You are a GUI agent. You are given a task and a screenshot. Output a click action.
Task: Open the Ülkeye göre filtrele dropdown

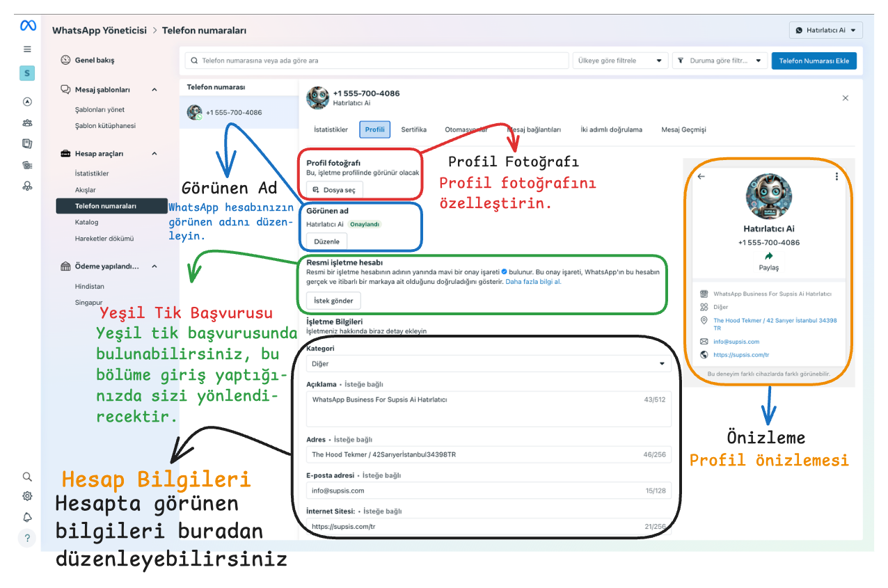click(620, 61)
